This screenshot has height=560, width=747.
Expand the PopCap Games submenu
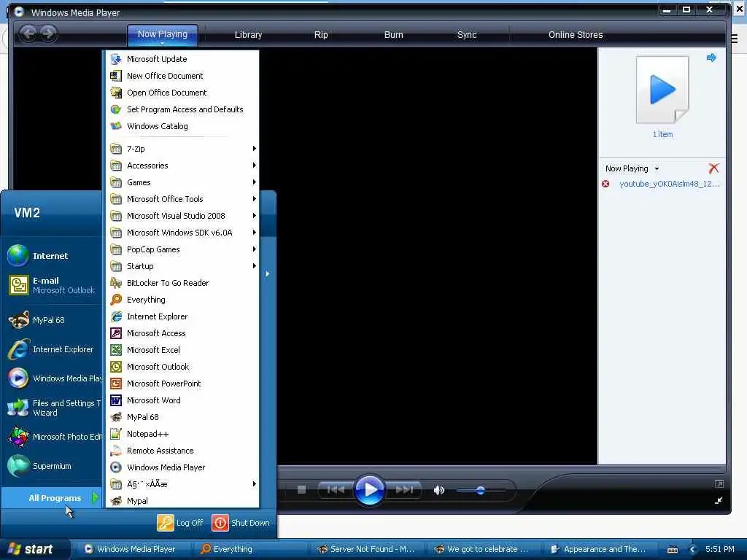(182, 249)
